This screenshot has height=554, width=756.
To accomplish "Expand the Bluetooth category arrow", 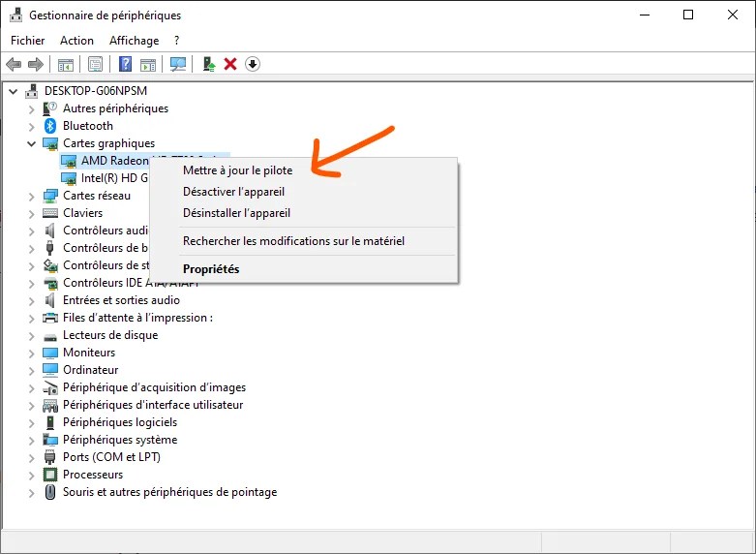I will click(x=31, y=127).
